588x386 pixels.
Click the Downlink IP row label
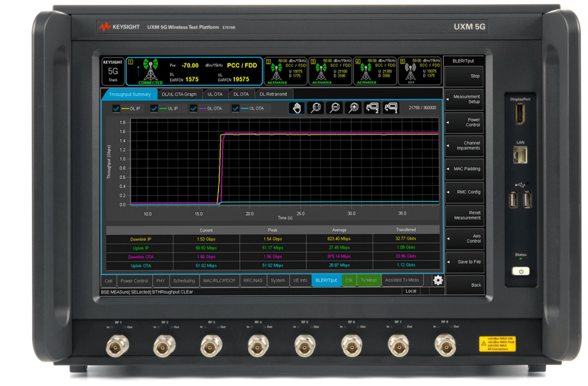[140, 239]
